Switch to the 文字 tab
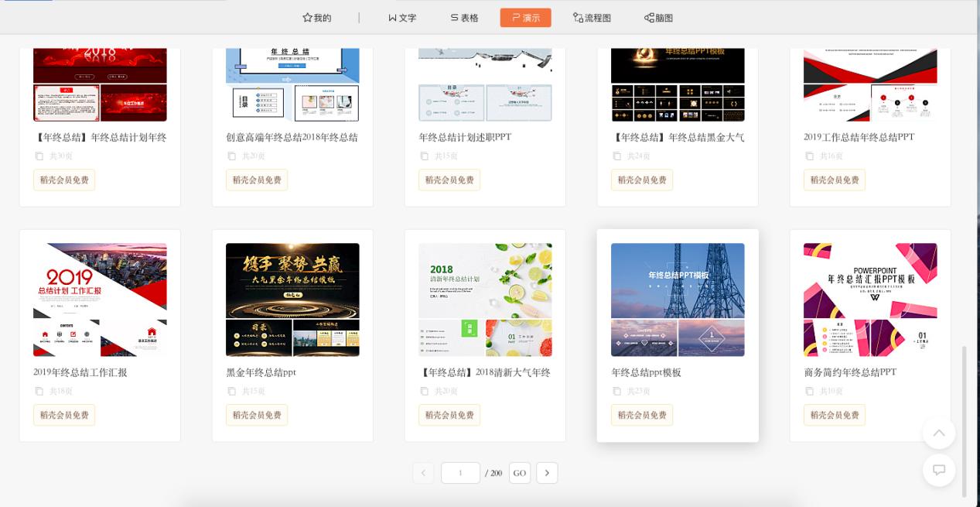The width and height of the screenshot is (980, 507). tap(402, 17)
